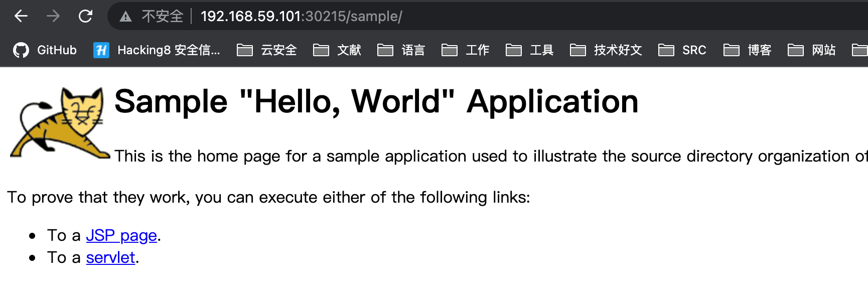Screen dimensions: 868x299
Task: Click the folder icon next to 技术好文
Action: 578,50
